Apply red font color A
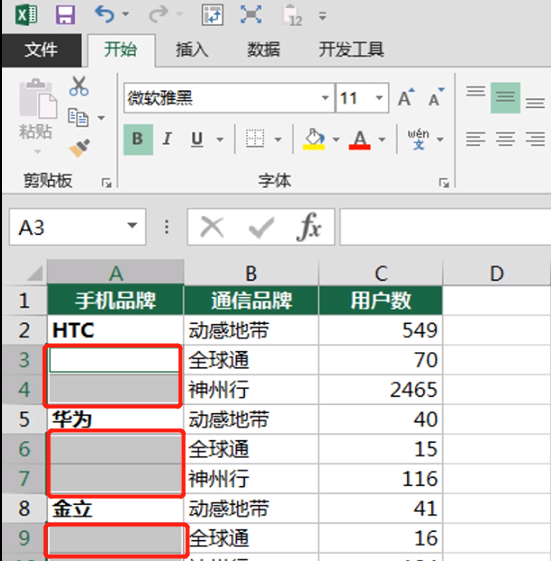551x561 pixels. [x=360, y=139]
